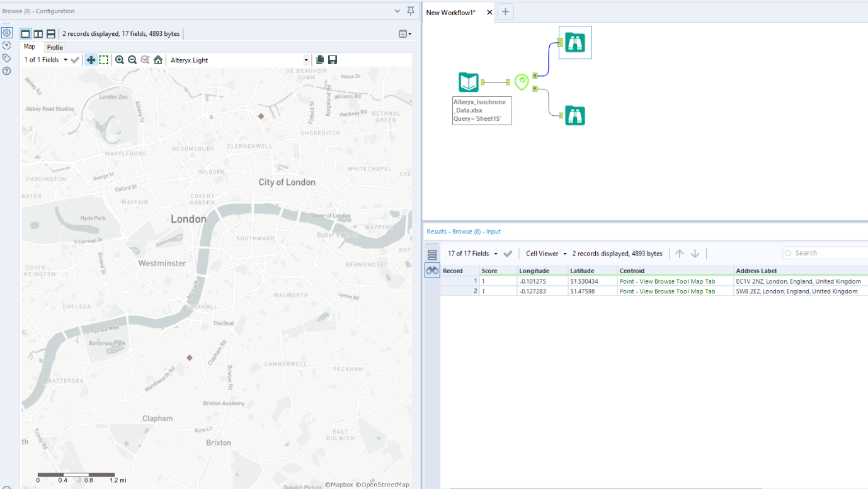Select the map Pan tool
The width and height of the screenshot is (868, 489).
tap(91, 59)
